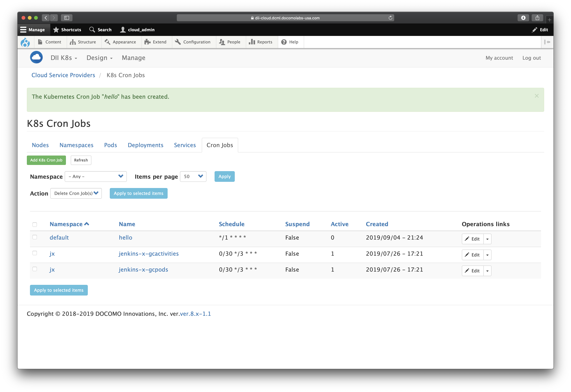The height and width of the screenshot is (392, 571).
Task: Click the Extend puzzle-piece icon
Action: tap(147, 42)
